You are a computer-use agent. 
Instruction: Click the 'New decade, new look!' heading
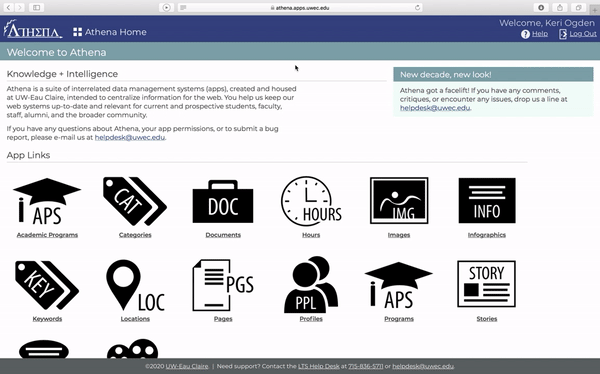[x=446, y=75]
